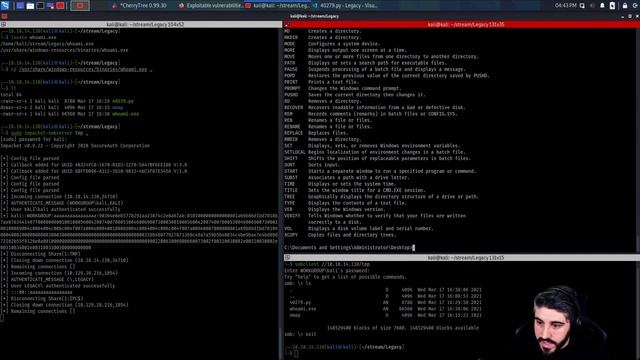Click the lock screen icon

pos(625,6)
